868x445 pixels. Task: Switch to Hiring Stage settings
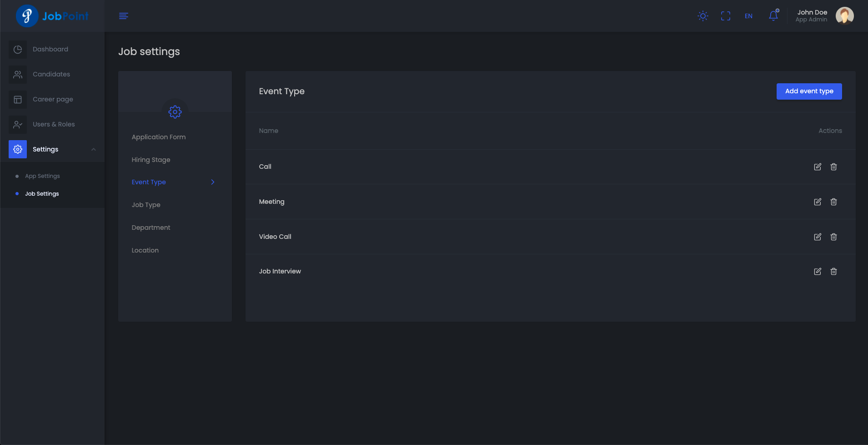point(151,160)
